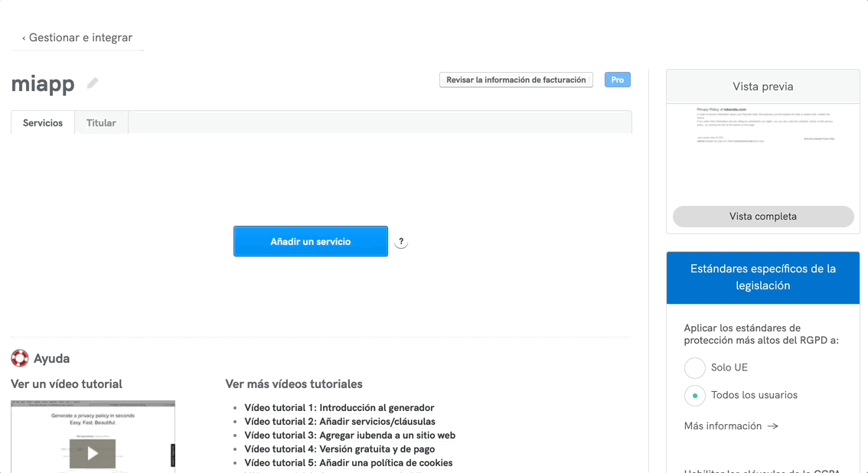868x473 pixels.
Task: Click the lifebuoy icon next to Ayuda
Action: click(19, 357)
